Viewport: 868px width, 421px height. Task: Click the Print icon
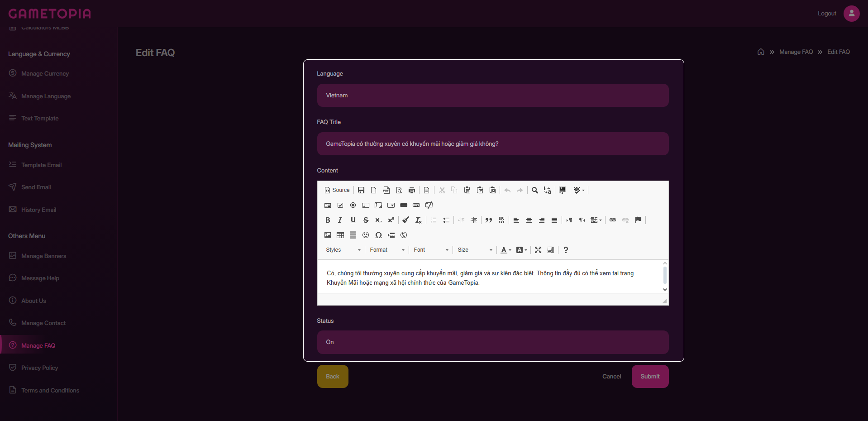[x=412, y=190]
